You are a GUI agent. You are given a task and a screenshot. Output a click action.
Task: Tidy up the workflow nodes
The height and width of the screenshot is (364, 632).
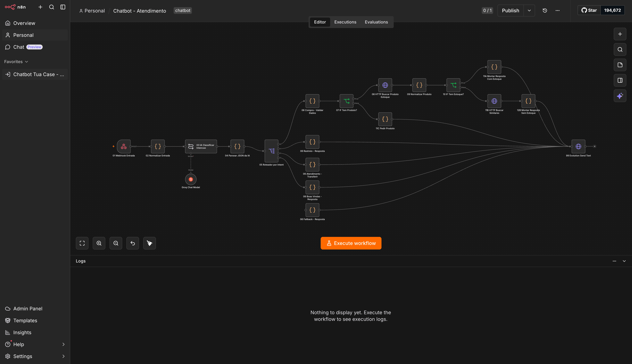(149, 243)
